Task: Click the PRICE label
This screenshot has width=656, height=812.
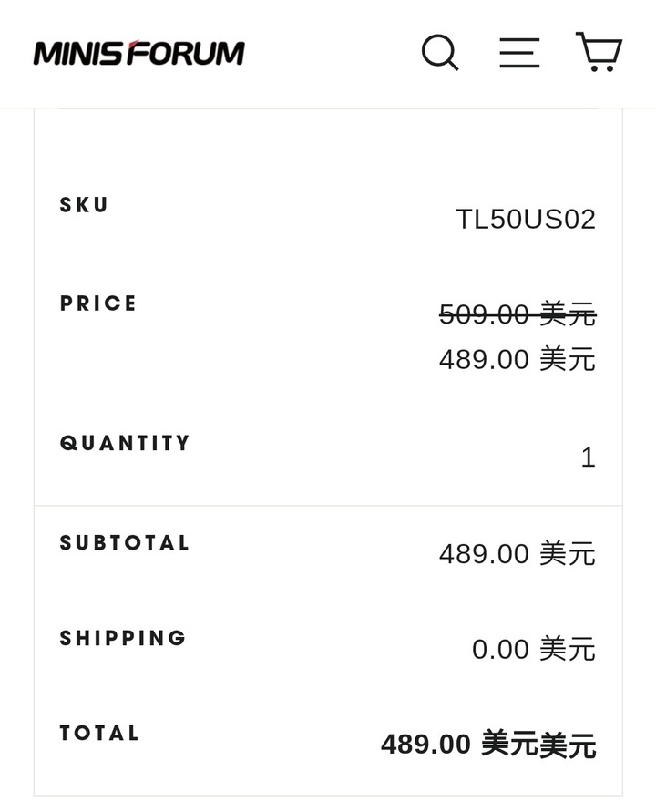Action: click(97, 303)
